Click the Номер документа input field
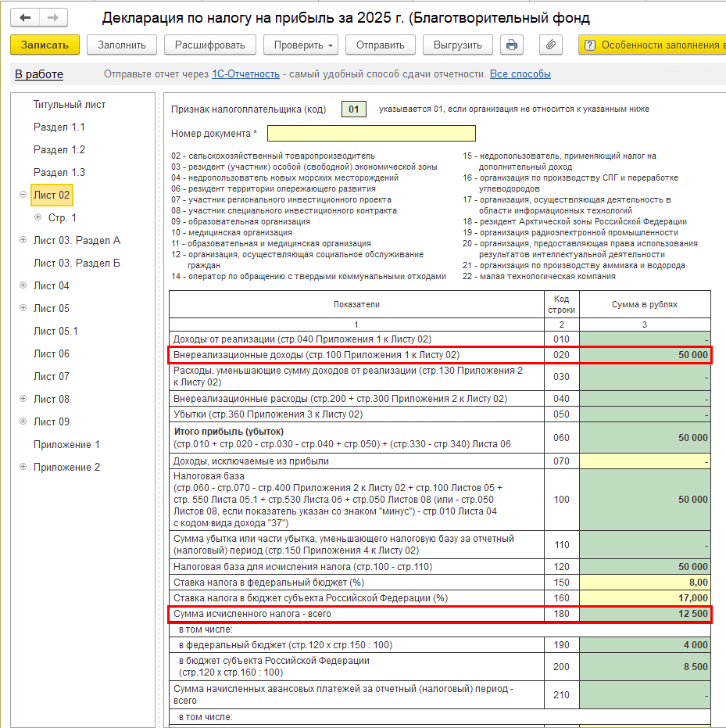Viewport: 726px width, 728px height. click(370, 133)
